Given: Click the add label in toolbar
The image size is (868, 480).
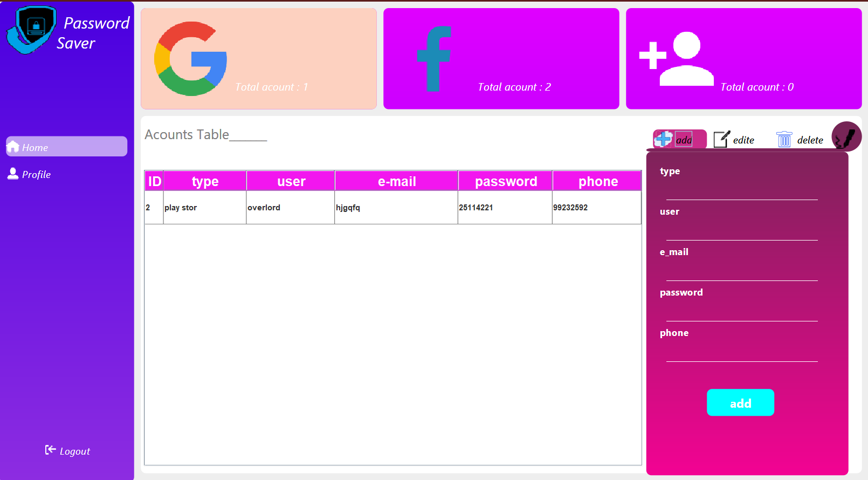Looking at the screenshot, I should coord(684,140).
